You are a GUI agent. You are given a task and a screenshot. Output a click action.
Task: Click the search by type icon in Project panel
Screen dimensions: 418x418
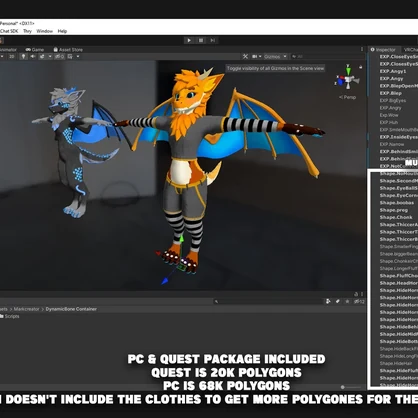coord(328,301)
